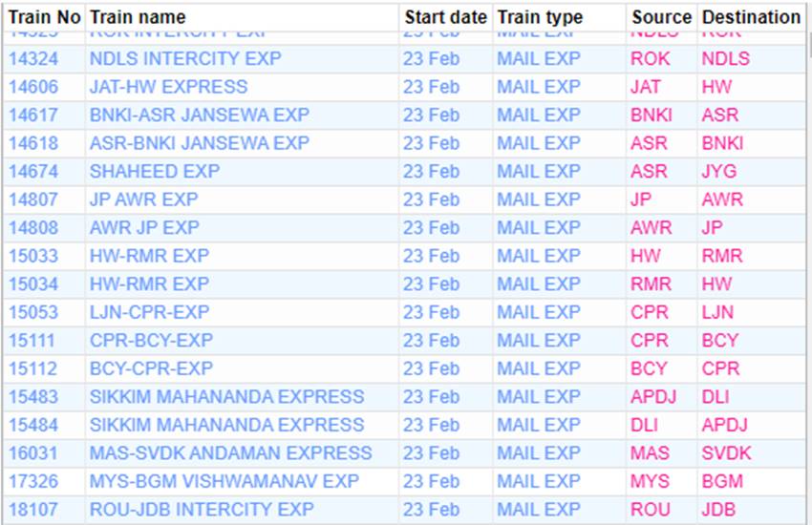Image resolution: width=812 pixels, height=525 pixels.
Task: Click destination JDB in row 18107
Action: click(718, 510)
